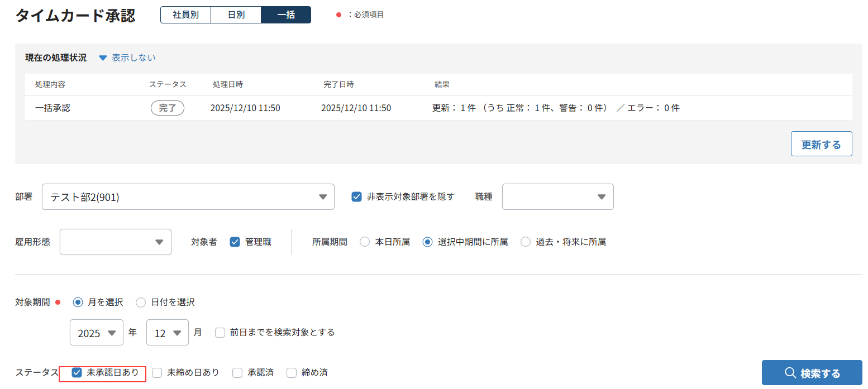Toggle the 管理職 checkbox
868x389 pixels.
(235, 242)
